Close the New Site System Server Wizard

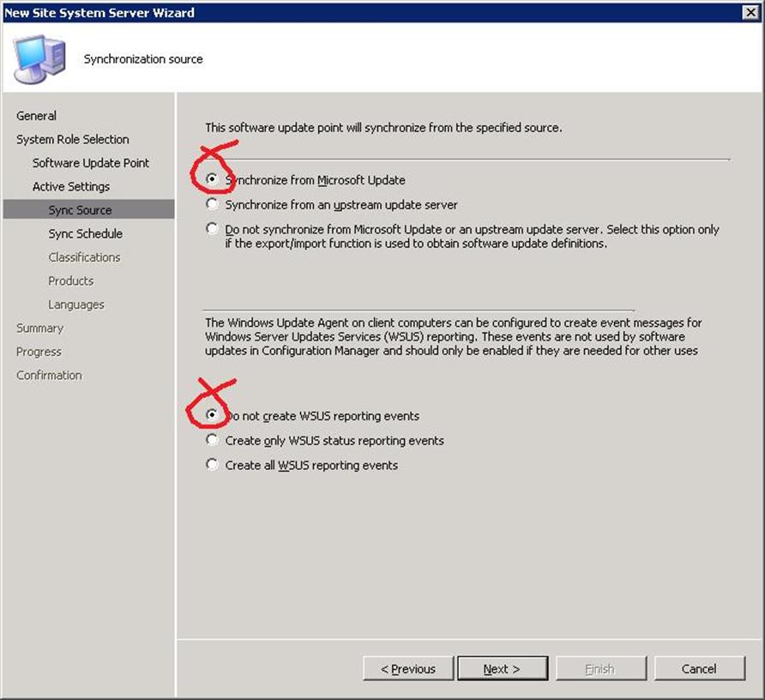[750, 12]
